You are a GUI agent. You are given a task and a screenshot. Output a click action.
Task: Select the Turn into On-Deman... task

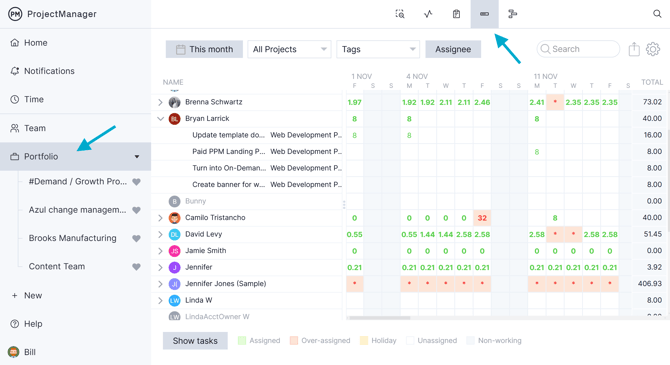pos(229,168)
